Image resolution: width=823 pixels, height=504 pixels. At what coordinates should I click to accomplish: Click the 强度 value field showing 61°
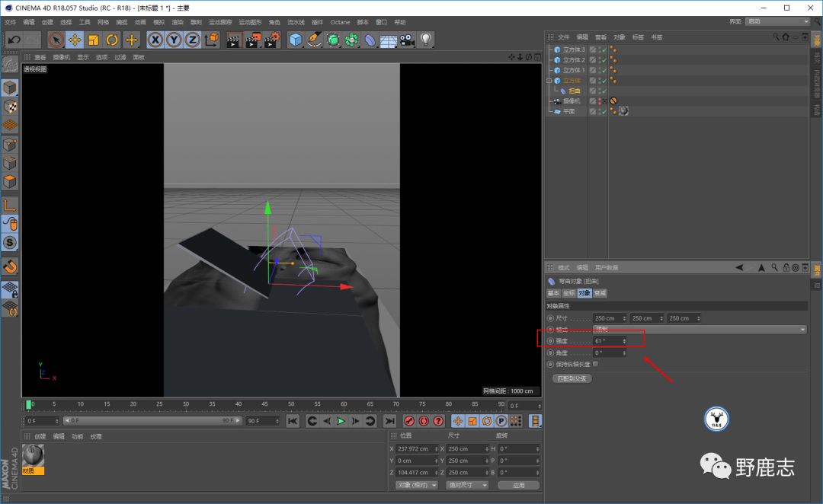coord(607,341)
